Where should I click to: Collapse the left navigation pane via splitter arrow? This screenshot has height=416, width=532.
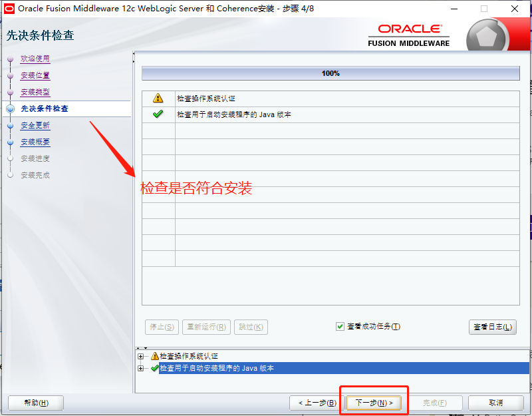[134, 54]
